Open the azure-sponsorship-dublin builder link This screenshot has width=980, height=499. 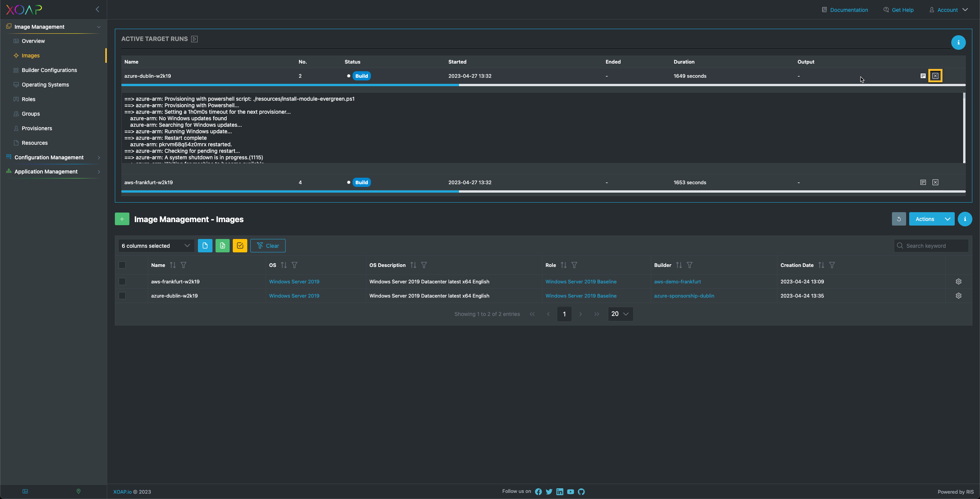(684, 296)
